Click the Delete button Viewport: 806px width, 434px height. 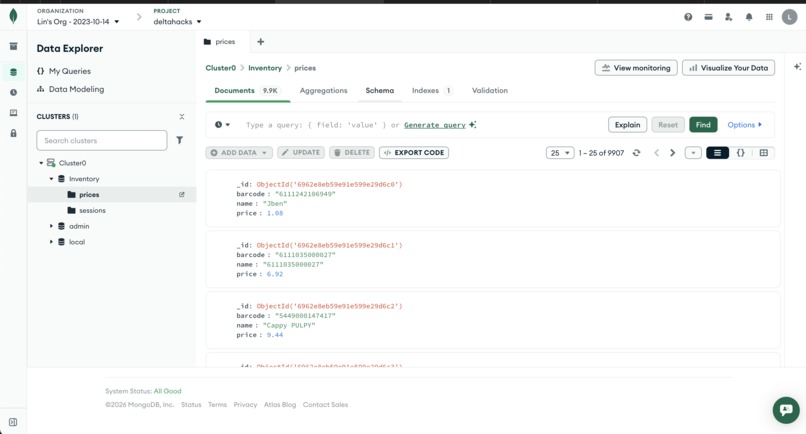point(352,153)
